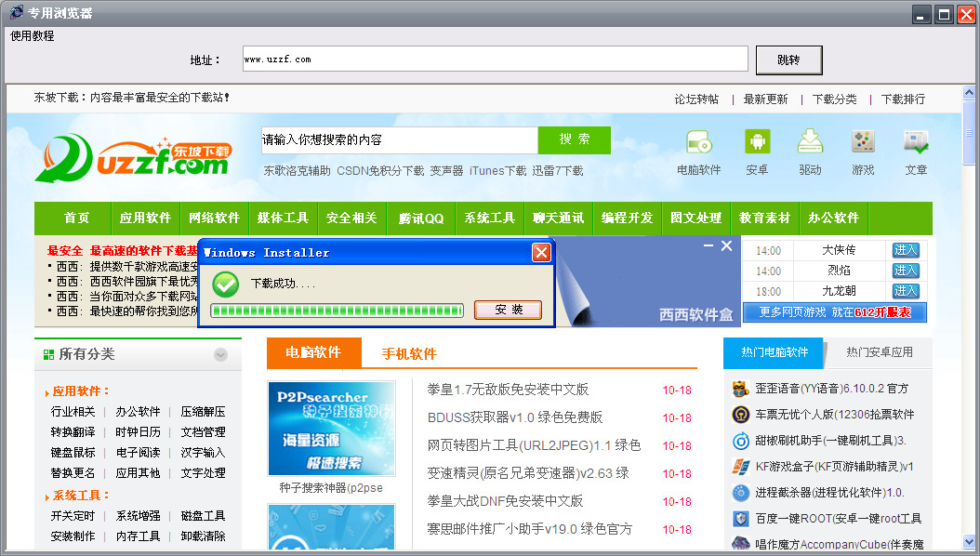Expand the 系统工具 category arrow
The width and height of the screenshot is (980, 556).
[x=46, y=496]
